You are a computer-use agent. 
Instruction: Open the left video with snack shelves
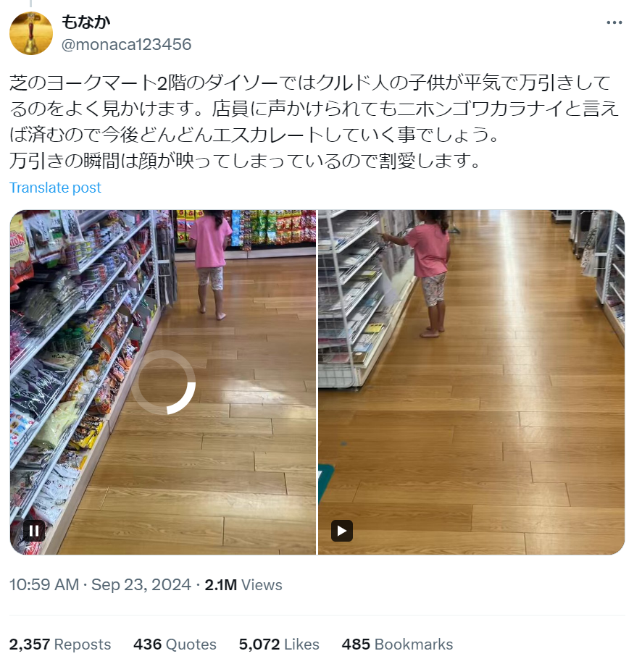(x=163, y=382)
